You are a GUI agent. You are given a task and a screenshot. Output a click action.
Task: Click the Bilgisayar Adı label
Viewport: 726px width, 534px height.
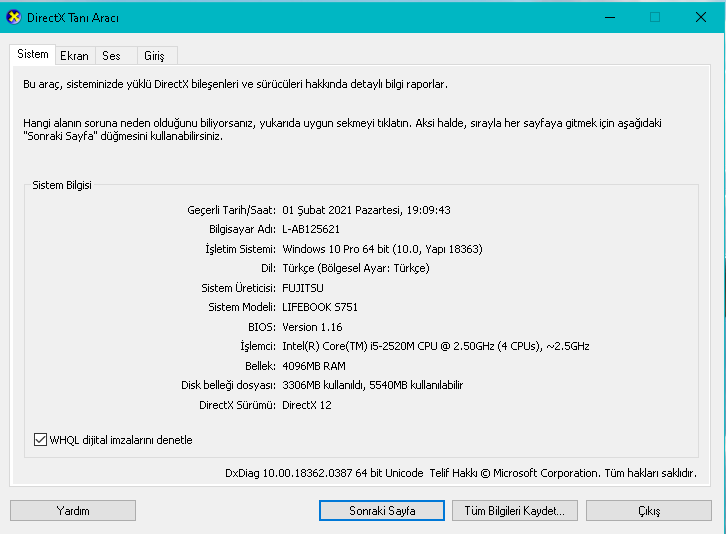click(242, 229)
